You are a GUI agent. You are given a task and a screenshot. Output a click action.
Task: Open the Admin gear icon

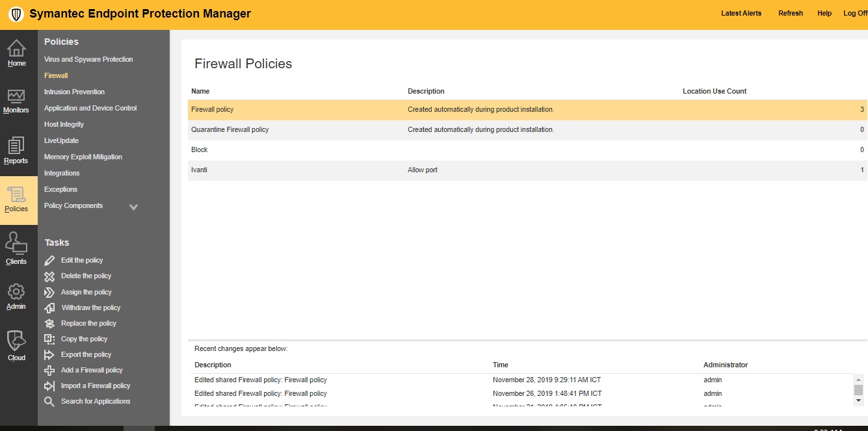16,292
